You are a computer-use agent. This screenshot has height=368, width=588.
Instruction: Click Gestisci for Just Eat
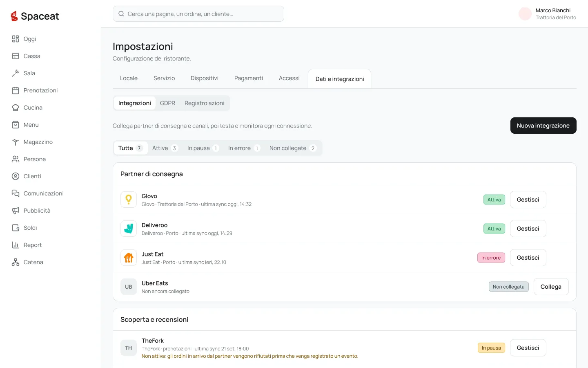(528, 258)
